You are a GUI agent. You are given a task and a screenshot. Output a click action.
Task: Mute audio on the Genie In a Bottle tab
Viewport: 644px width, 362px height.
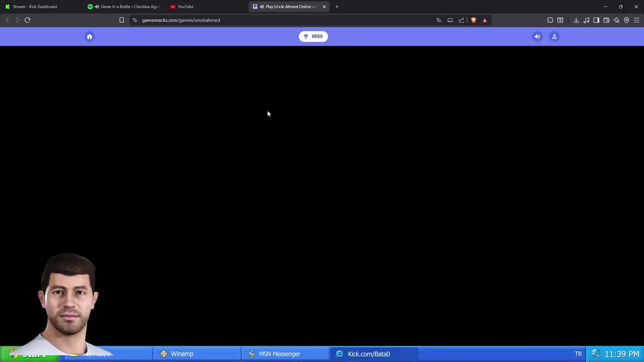click(x=97, y=7)
